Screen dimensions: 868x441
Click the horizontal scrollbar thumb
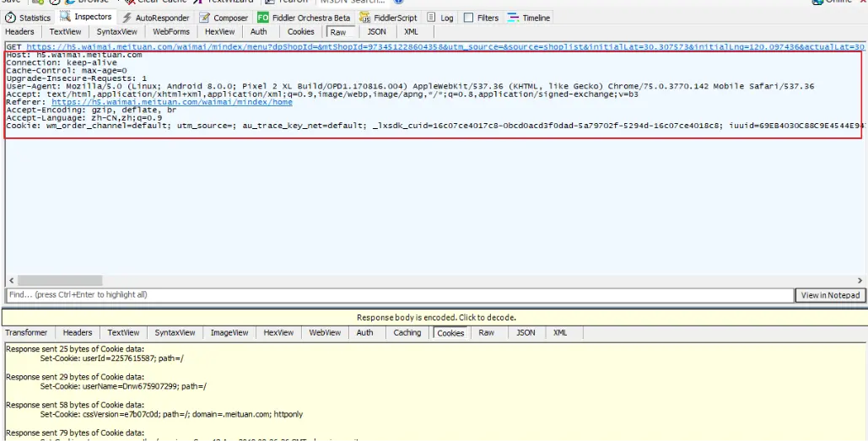(x=60, y=281)
